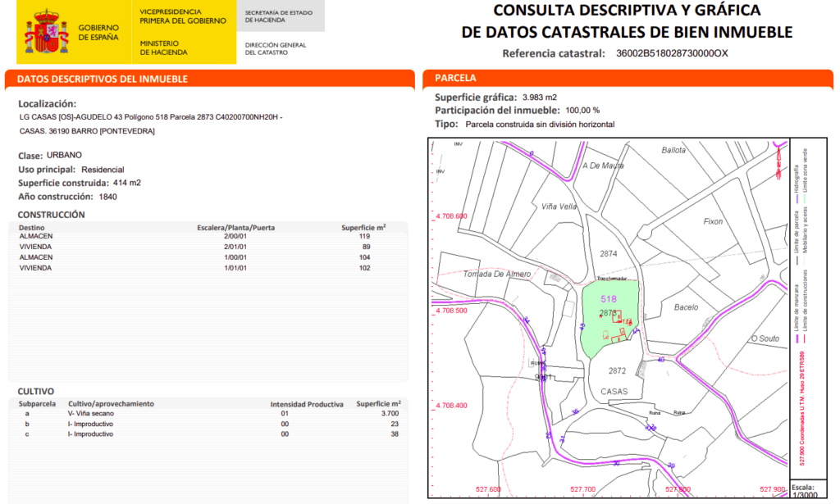
Task: Click the Spanish coat of arms emblem
Action: point(46,32)
